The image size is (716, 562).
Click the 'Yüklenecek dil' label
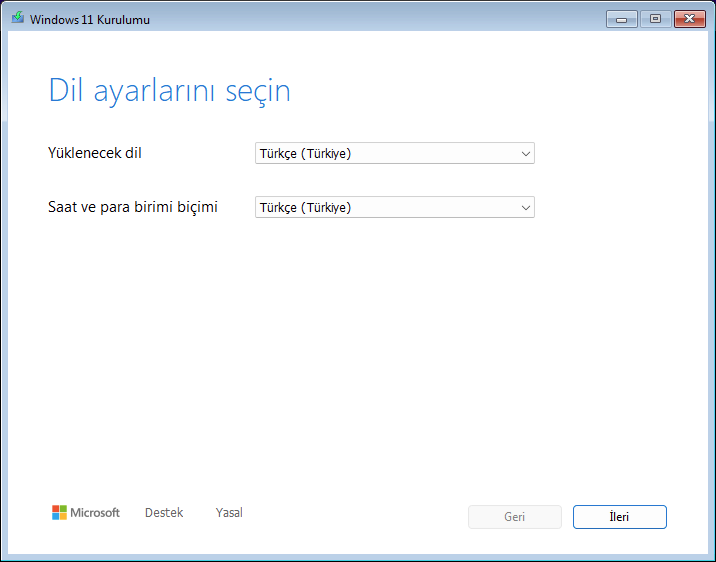pyautogui.click(x=95, y=152)
